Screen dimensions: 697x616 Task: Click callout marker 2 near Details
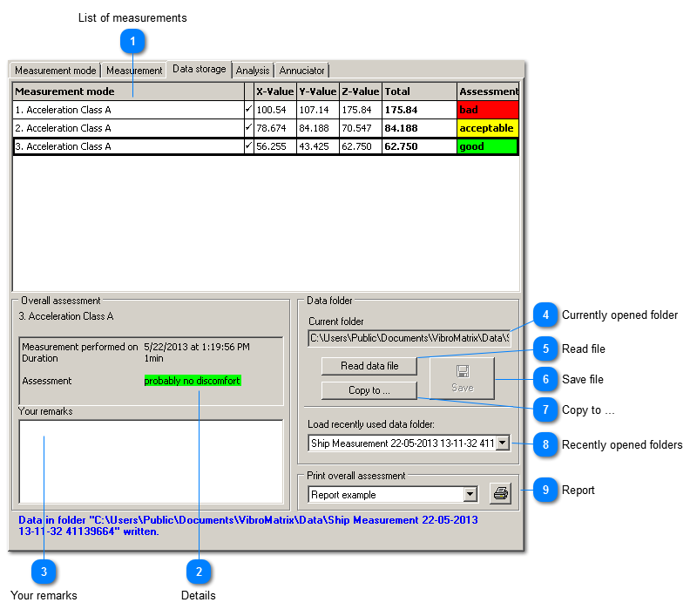(x=199, y=571)
